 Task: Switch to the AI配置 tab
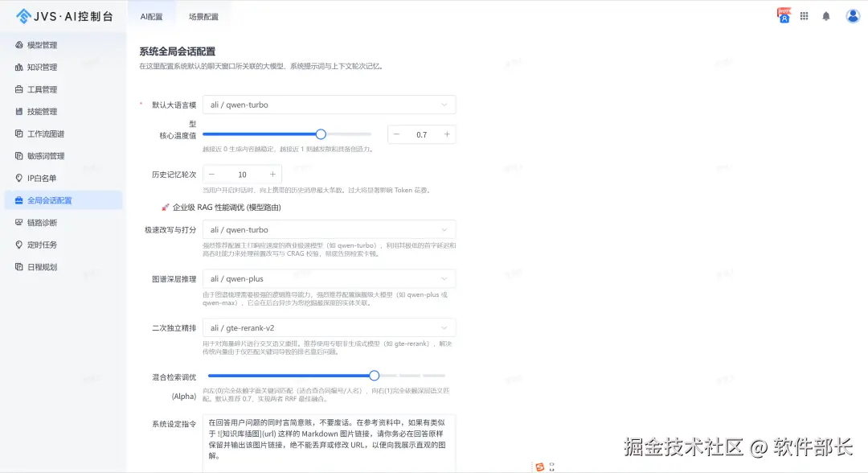(151, 17)
